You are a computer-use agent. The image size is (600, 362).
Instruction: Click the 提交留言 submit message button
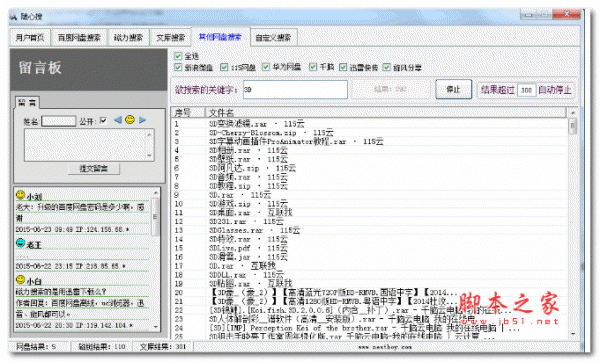[x=94, y=168]
